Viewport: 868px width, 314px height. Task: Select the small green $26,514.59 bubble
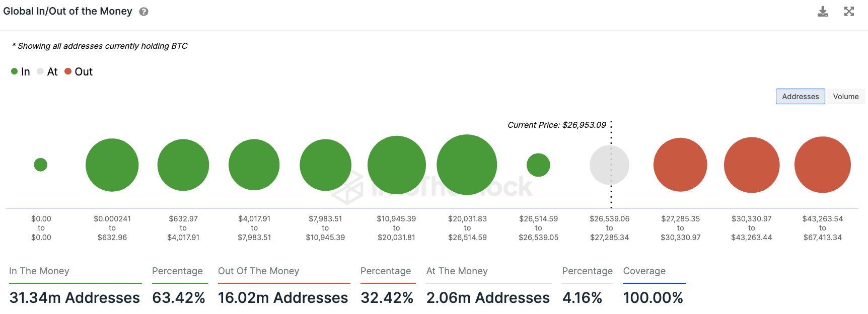pyautogui.click(x=538, y=165)
